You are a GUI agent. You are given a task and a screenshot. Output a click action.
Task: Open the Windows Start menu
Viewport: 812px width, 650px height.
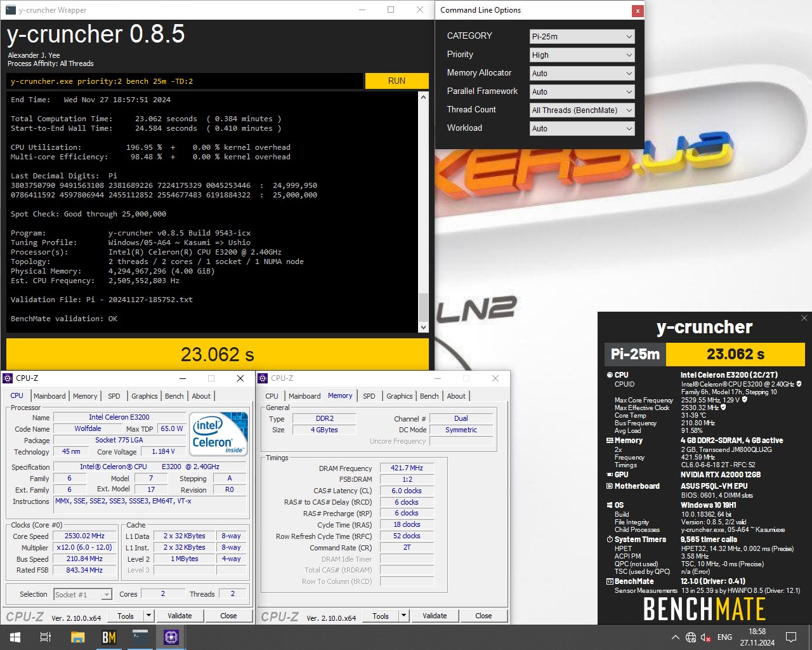point(15,637)
